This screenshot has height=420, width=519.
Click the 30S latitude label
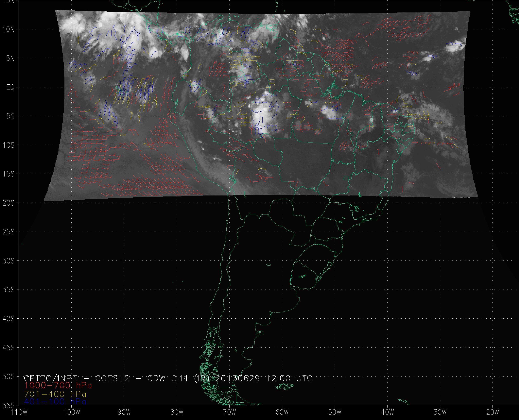pyautogui.click(x=9, y=261)
